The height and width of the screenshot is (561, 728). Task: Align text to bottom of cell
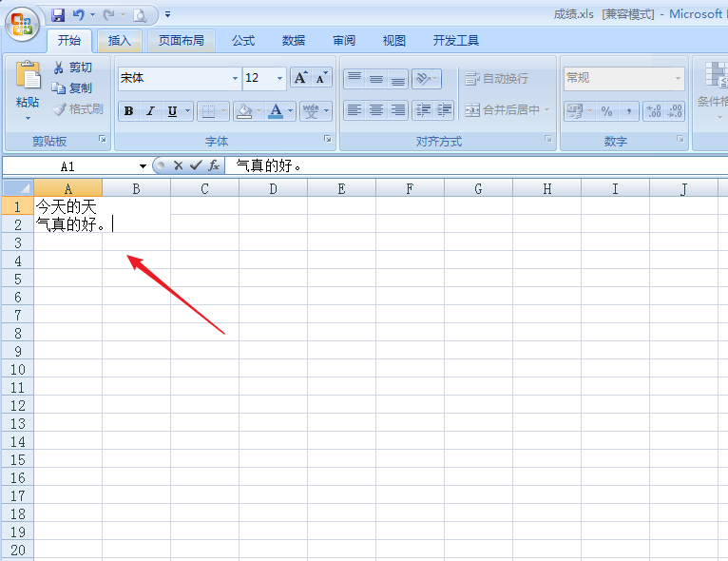tap(397, 78)
